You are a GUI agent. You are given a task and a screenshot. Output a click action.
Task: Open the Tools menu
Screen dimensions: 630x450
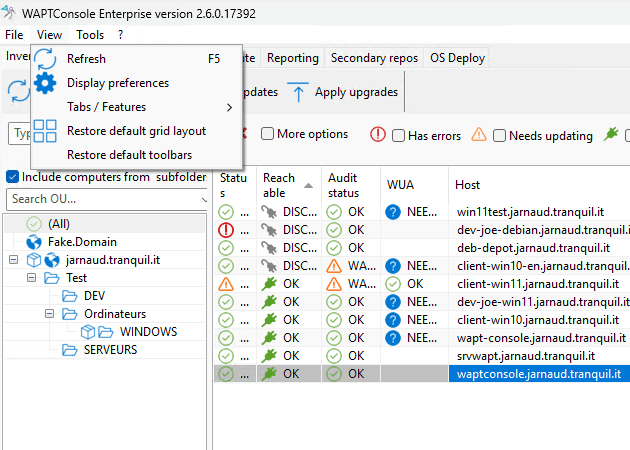point(90,35)
